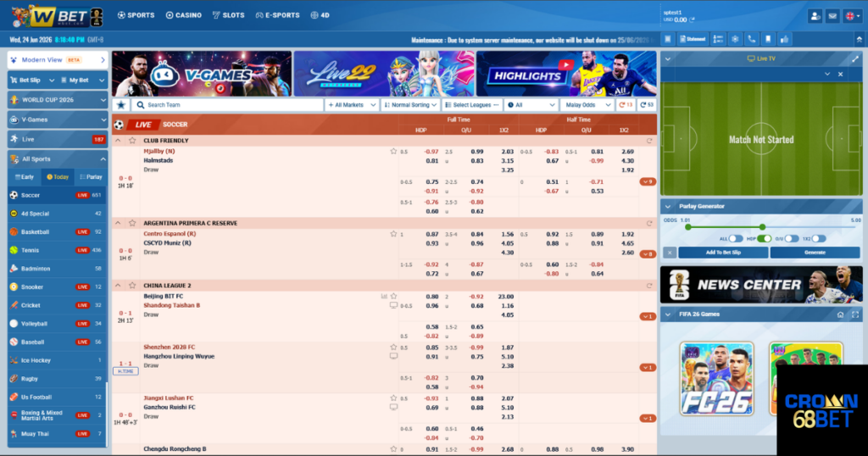The width and height of the screenshot is (868, 456).
Task: Switch to the Parlay tab
Action: coord(91,177)
